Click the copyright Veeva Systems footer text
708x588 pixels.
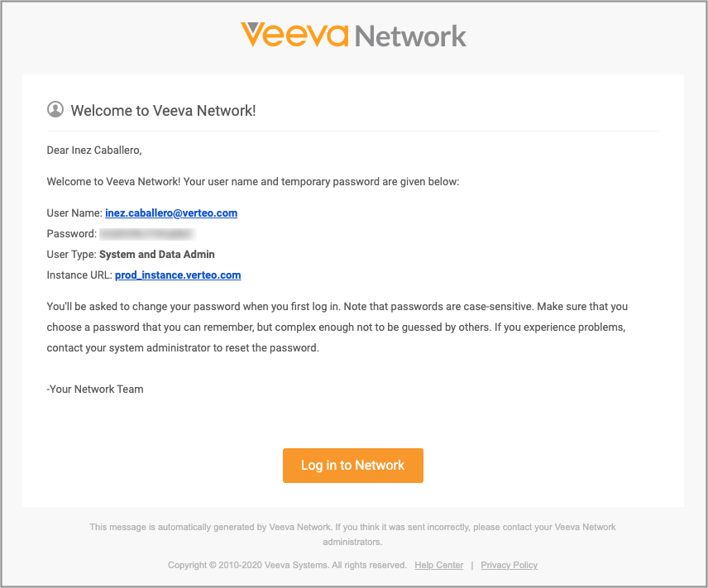pos(287,565)
